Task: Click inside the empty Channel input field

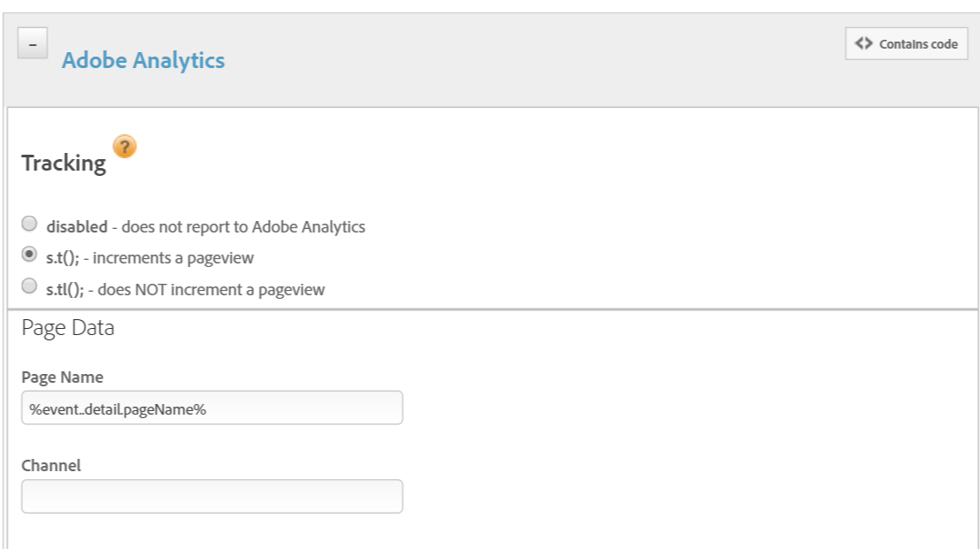Action: coord(212,497)
